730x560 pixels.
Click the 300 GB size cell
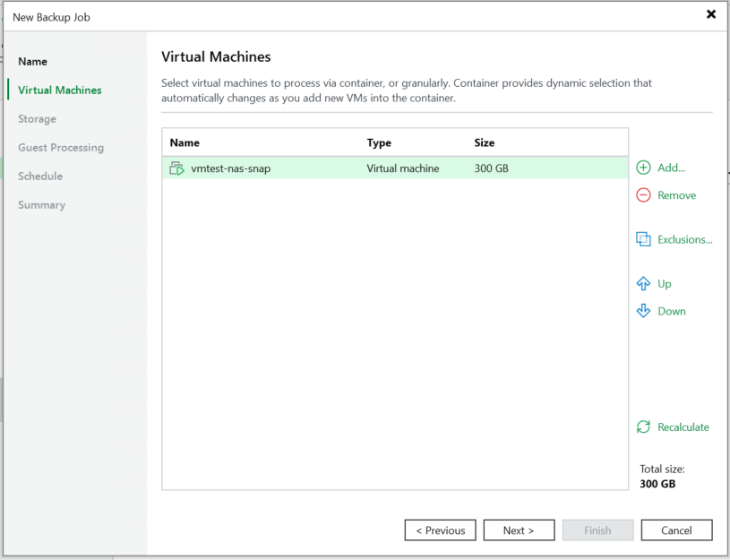pos(491,168)
